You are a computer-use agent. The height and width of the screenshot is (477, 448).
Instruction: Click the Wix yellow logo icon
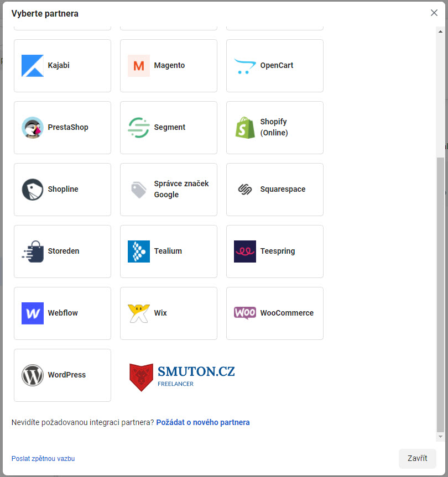pos(139,313)
